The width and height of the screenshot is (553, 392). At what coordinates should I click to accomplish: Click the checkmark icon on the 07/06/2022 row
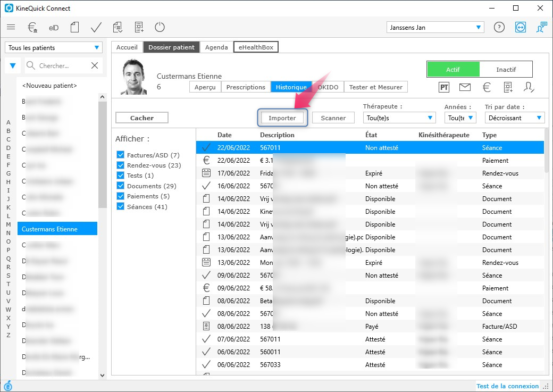coord(206,339)
